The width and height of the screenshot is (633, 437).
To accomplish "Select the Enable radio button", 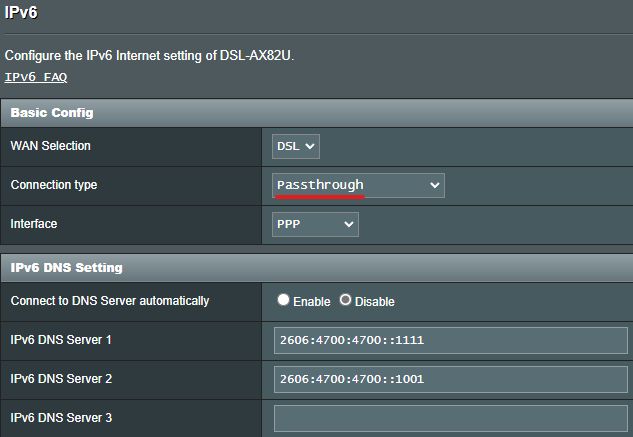I will [284, 300].
